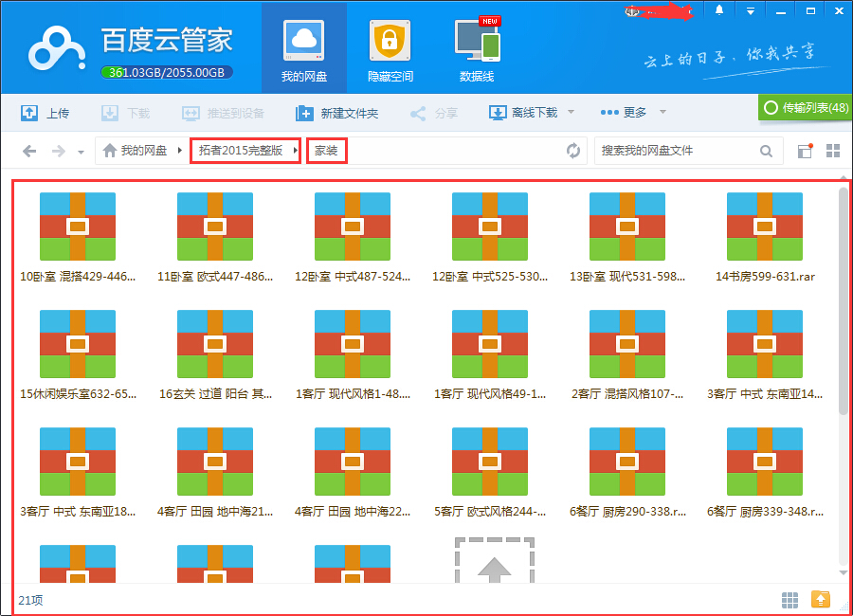Click the storage bar 361.03GB/2055.00GB
The height and width of the screenshot is (616, 853).
tap(167, 72)
